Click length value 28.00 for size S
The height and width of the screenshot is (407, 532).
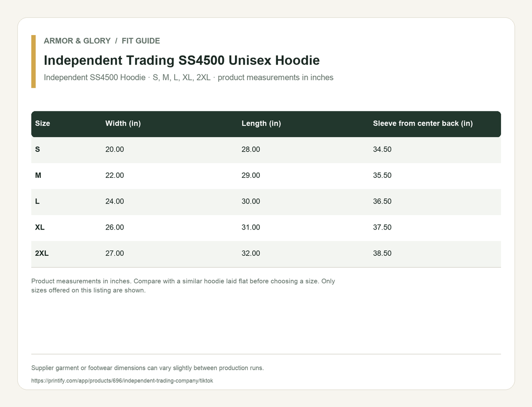(x=251, y=150)
